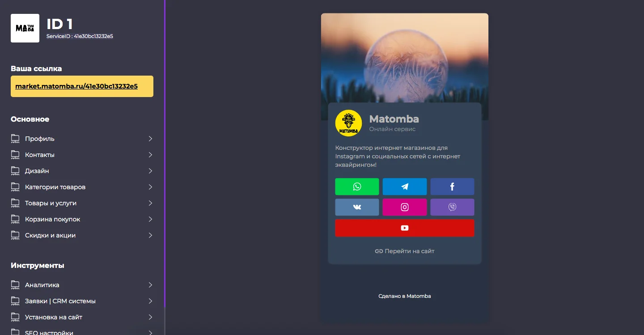The width and height of the screenshot is (644, 335).
Task: Click the folder icon beside Контакты
Action: (x=16, y=155)
